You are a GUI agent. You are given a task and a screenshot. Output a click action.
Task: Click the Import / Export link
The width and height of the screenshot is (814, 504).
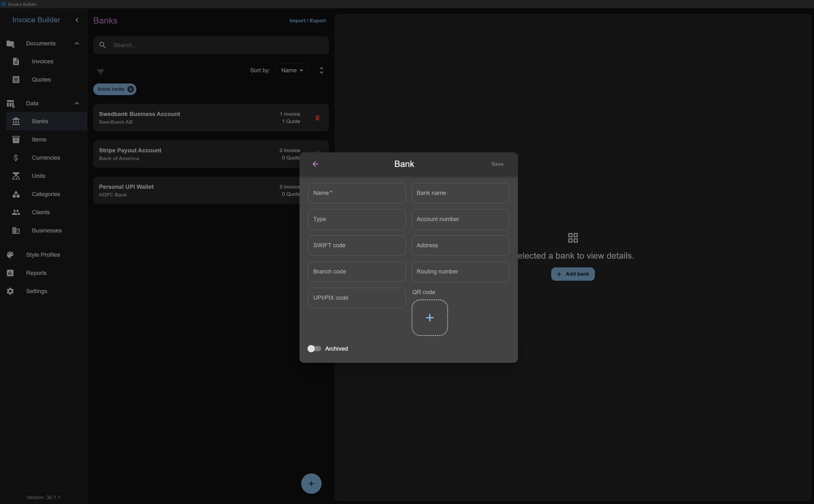click(x=308, y=21)
